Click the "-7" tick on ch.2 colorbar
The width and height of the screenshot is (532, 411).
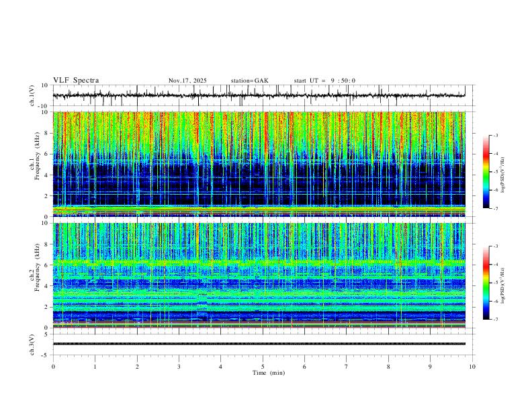pos(495,320)
